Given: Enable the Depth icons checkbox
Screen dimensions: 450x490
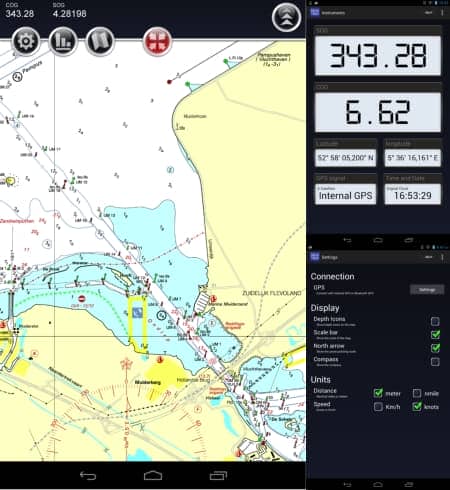Looking at the screenshot, I should pos(435,321).
